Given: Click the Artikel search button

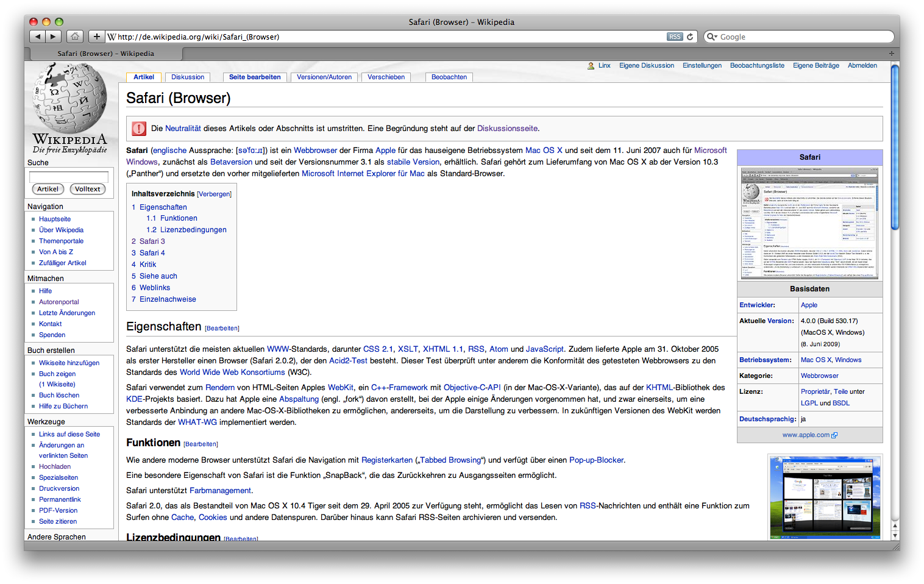Looking at the screenshot, I should (48, 189).
